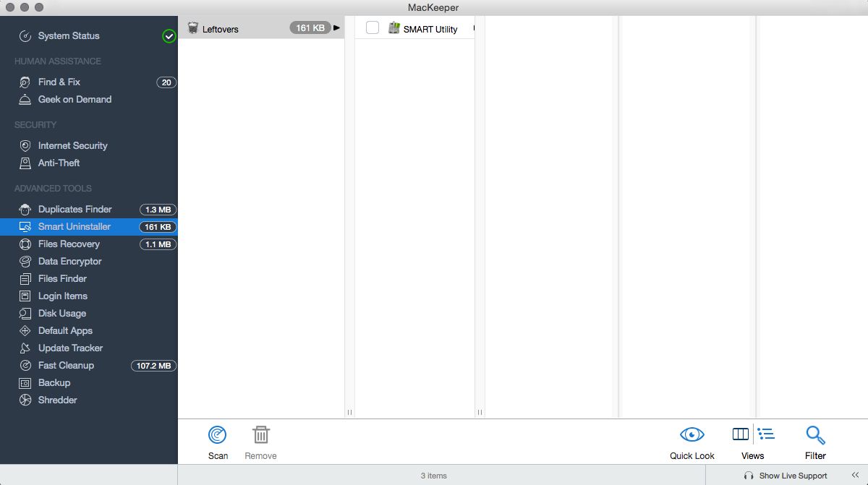Tick the SMART Utility checkbox
This screenshot has height=485, width=868.
373,28
